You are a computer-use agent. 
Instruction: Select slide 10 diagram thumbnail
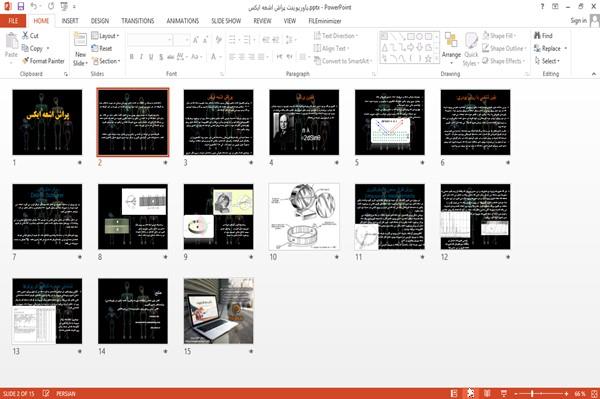pyautogui.click(x=304, y=217)
